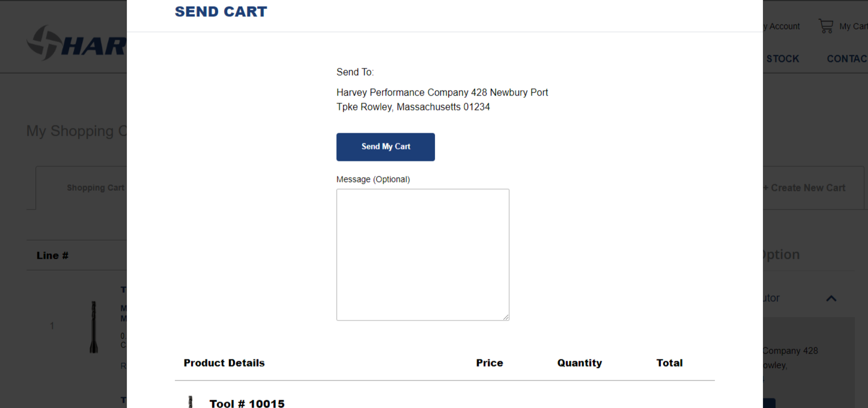Click the Send To address text
Screen dimensions: 868x408
[442, 99]
